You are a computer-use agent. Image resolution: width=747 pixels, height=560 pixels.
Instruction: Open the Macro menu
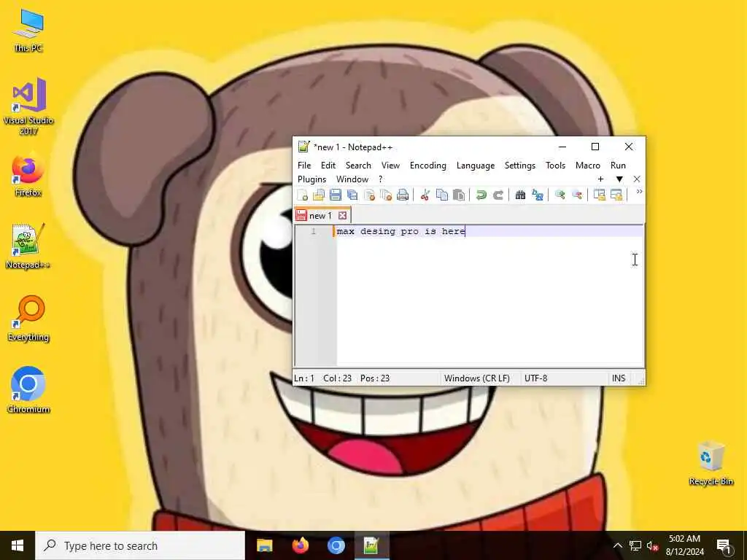(x=588, y=166)
